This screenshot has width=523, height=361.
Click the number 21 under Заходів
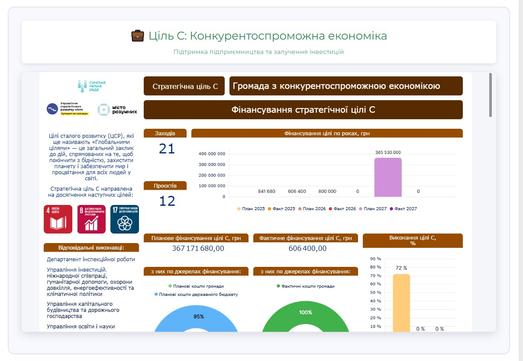tap(167, 149)
